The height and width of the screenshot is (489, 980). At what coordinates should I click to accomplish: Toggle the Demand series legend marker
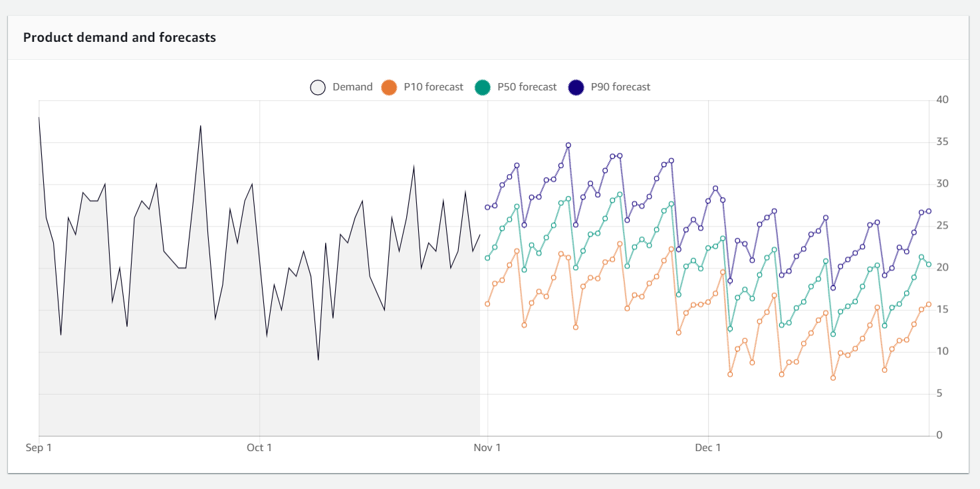tap(318, 87)
